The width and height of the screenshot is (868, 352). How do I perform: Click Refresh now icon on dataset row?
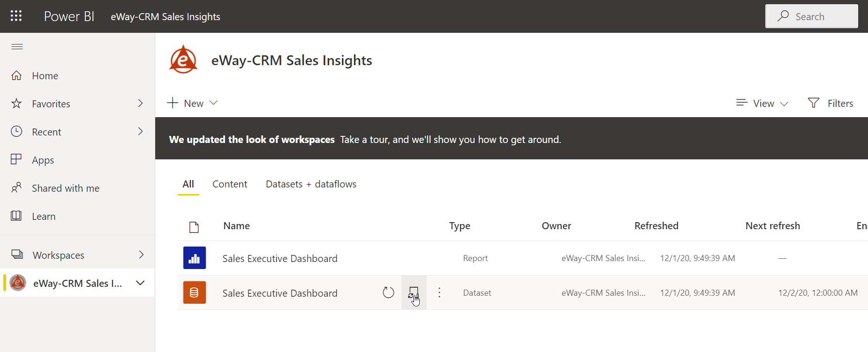(388, 292)
